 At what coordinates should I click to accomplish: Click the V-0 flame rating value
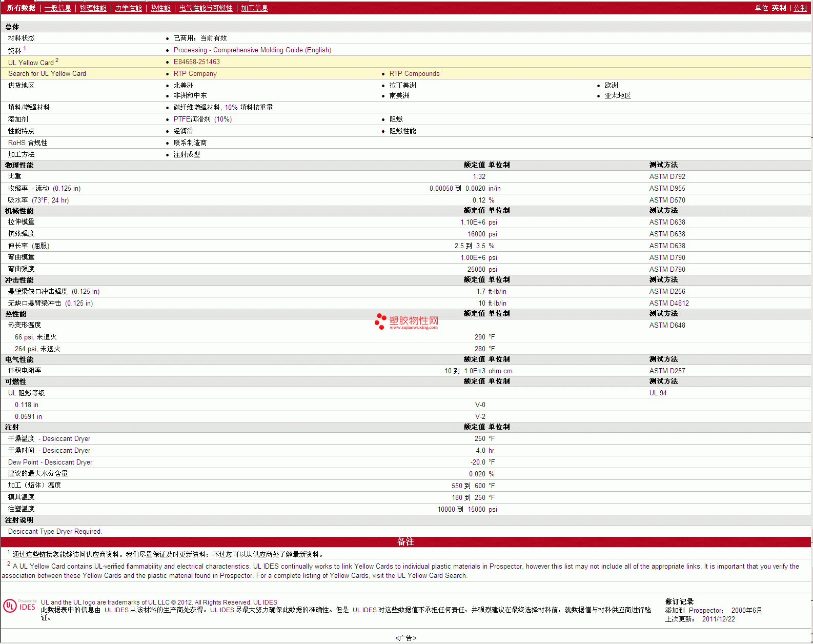480,405
